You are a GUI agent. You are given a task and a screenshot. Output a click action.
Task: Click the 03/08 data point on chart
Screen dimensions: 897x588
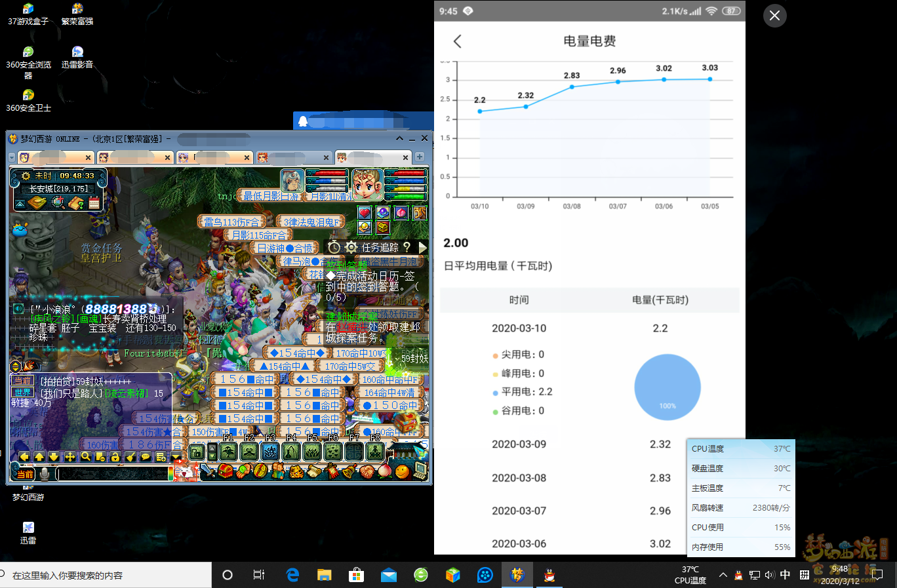(572, 87)
